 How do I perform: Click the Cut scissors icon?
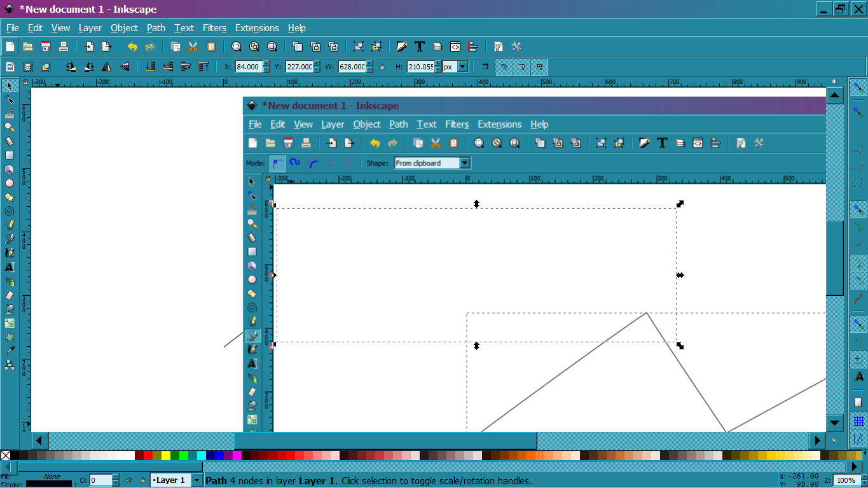(x=193, y=46)
